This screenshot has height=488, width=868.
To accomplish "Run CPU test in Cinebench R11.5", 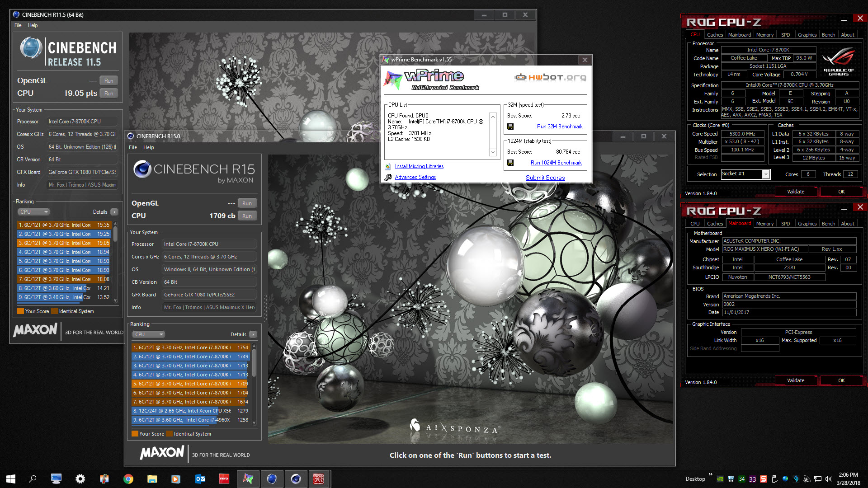I will click(x=108, y=94).
